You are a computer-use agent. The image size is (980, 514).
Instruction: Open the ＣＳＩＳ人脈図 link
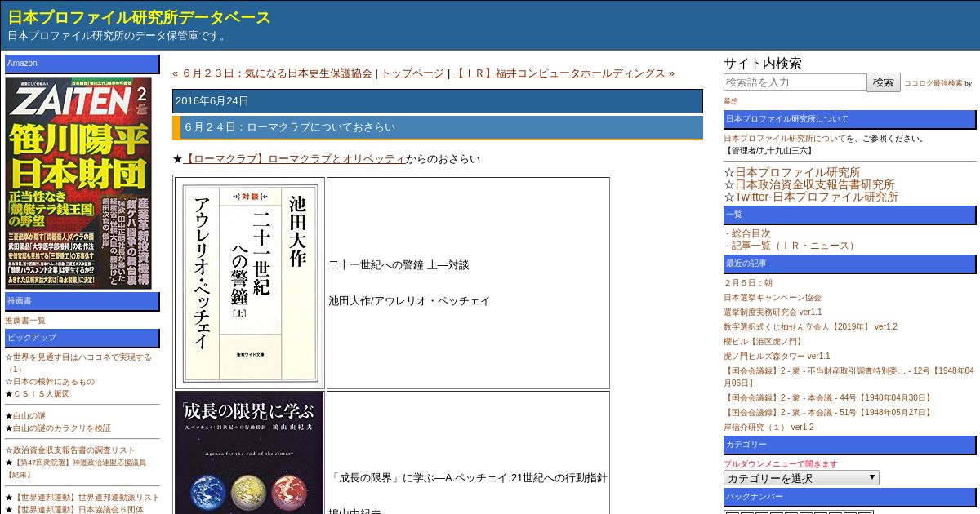[42, 394]
